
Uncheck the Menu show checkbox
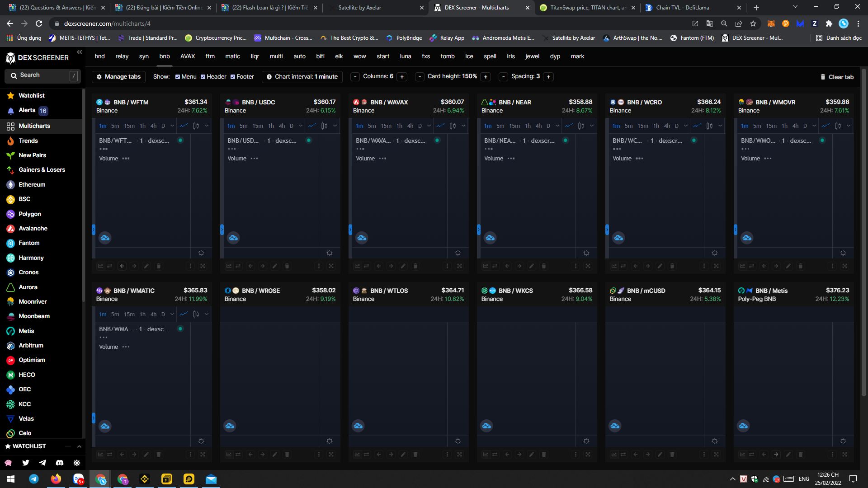click(178, 77)
